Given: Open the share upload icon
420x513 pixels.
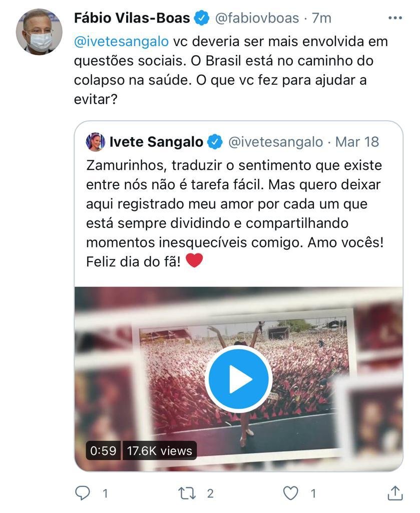Looking at the screenshot, I should click(395, 493).
